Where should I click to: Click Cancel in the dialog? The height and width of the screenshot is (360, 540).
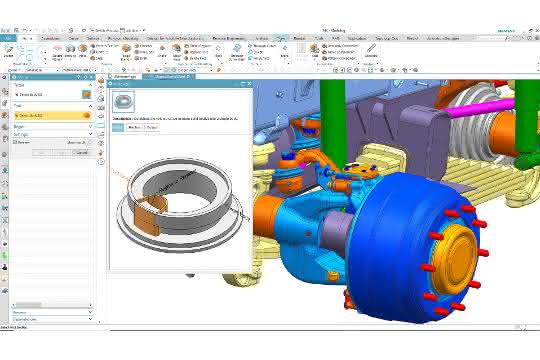coord(82,153)
